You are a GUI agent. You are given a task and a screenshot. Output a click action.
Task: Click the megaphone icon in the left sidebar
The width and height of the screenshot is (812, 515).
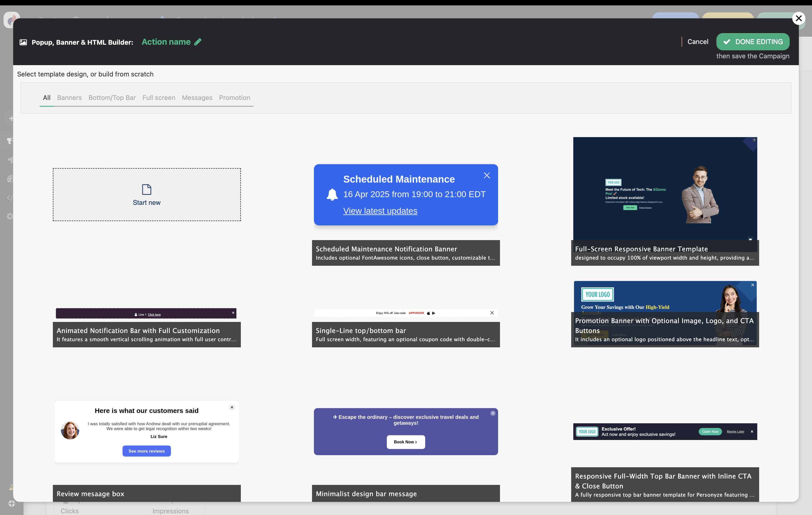pos(10,141)
